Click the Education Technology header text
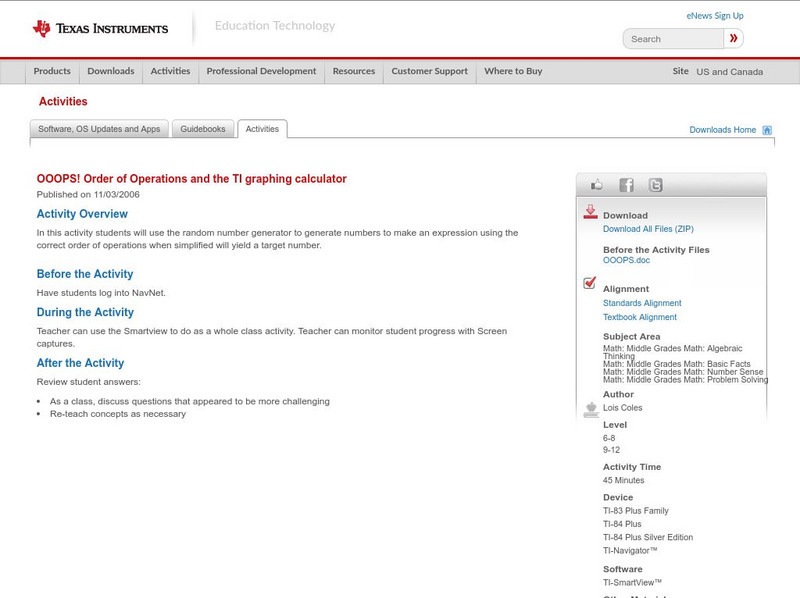Screen dimensions: 800x598 [x=275, y=26]
